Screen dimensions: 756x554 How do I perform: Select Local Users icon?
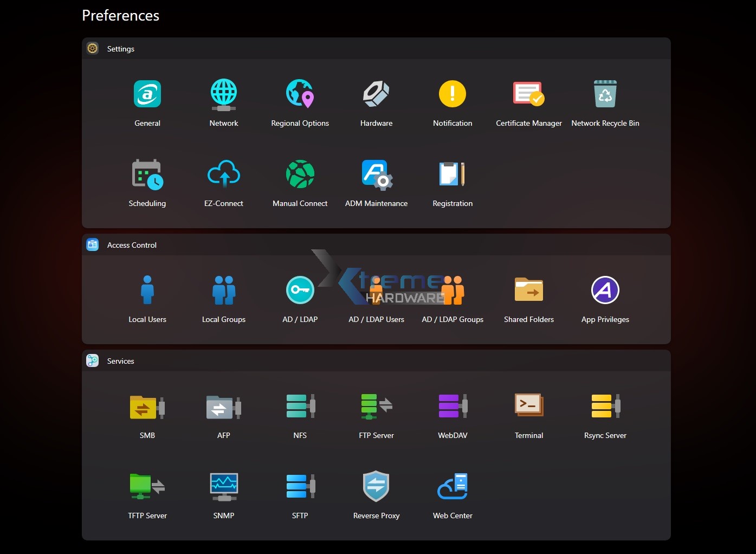tap(147, 291)
